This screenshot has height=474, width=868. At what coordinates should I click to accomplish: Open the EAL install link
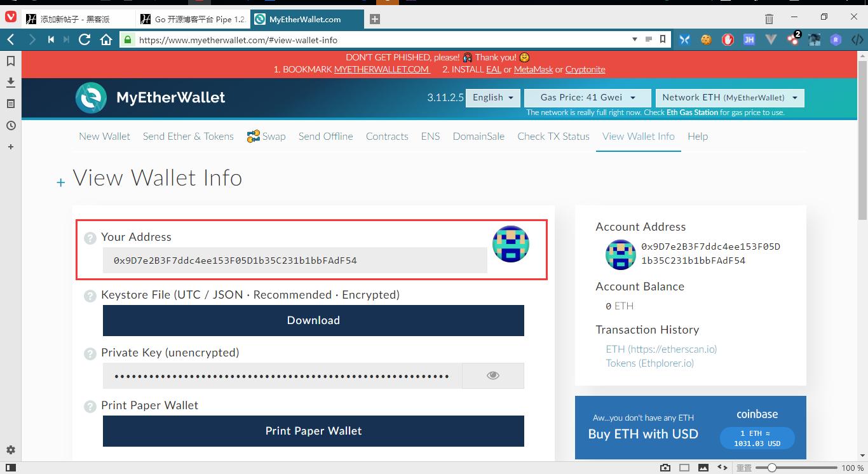pyautogui.click(x=494, y=69)
